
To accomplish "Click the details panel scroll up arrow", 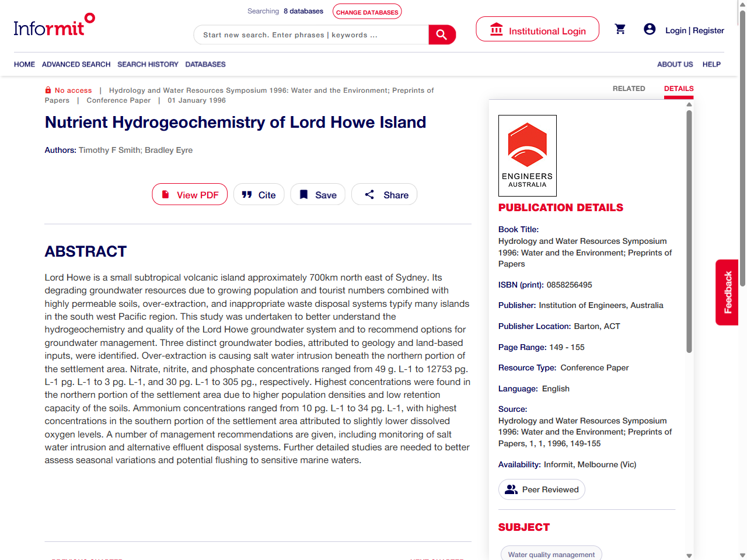I will (689, 104).
